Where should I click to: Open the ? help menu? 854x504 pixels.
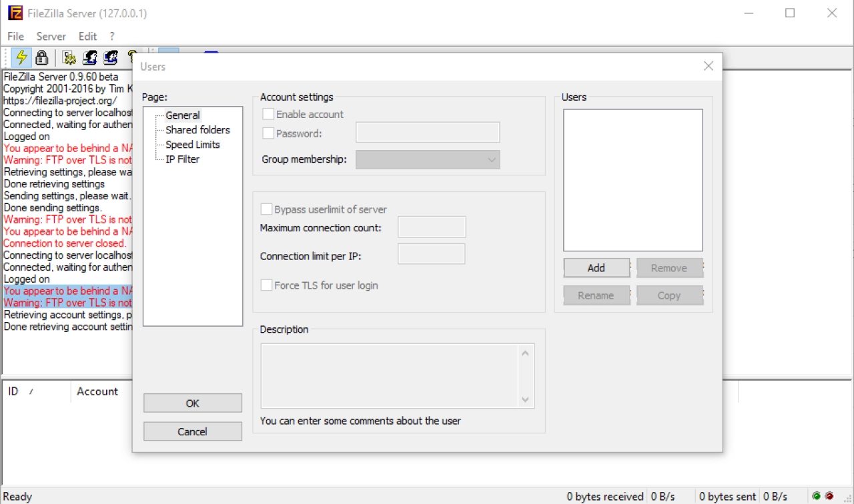click(x=111, y=37)
